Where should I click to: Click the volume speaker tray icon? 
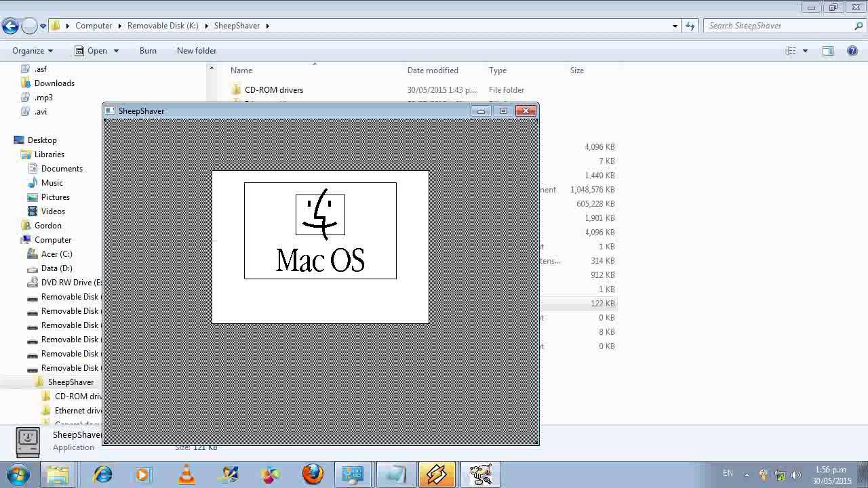coord(796,475)
